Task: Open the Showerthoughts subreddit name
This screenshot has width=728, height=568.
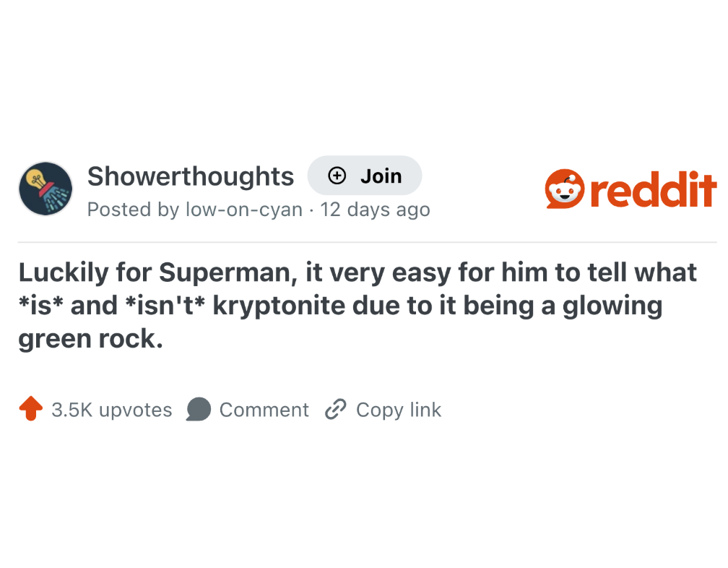Action: tap(191, 176)
